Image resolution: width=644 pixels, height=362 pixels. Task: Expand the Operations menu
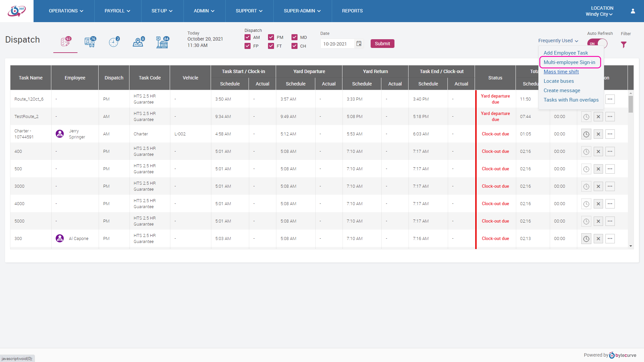pos(66,11)
